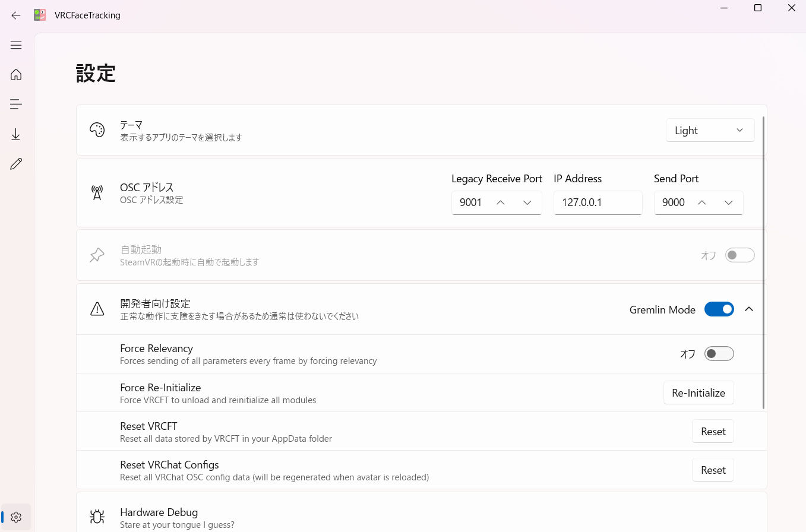
Task: Select the settings gear in sidebar
Action: pyautogui.click(x=16, y=517)
